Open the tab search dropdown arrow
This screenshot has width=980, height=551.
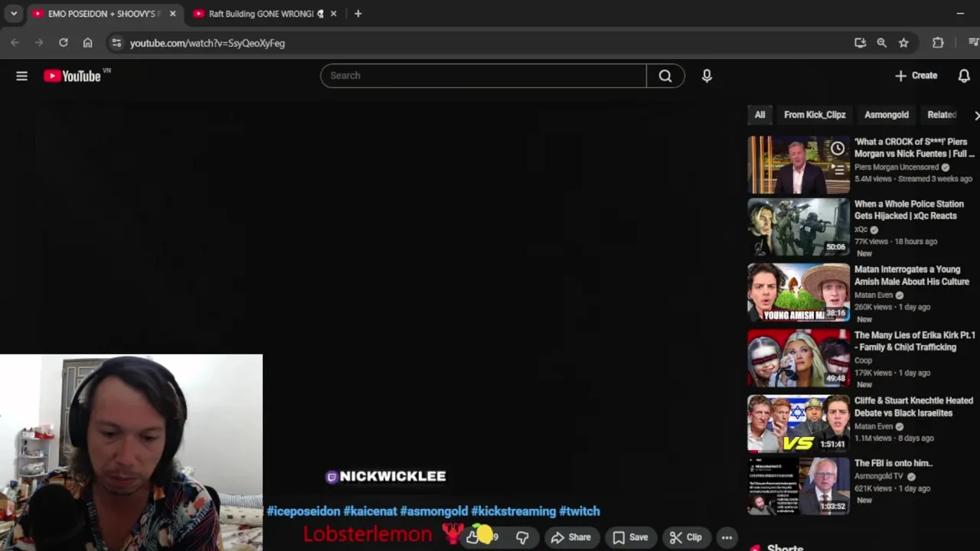tap(14, 14)
